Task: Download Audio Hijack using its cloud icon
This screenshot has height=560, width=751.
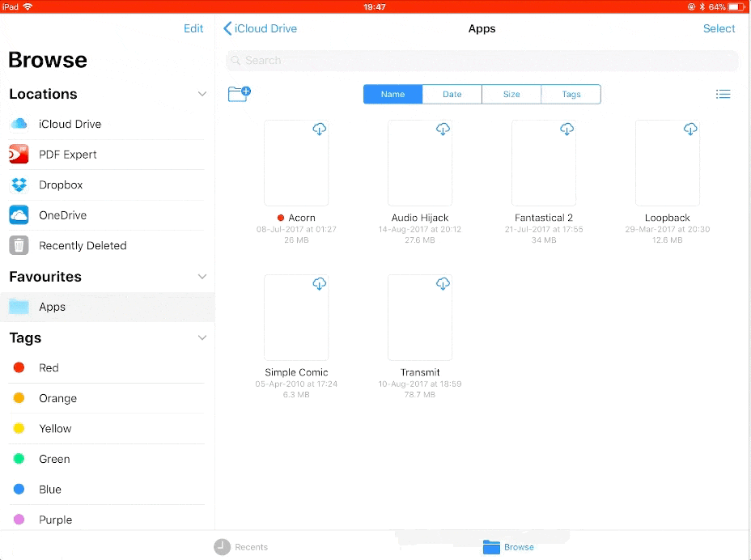Action: point(443,129)
